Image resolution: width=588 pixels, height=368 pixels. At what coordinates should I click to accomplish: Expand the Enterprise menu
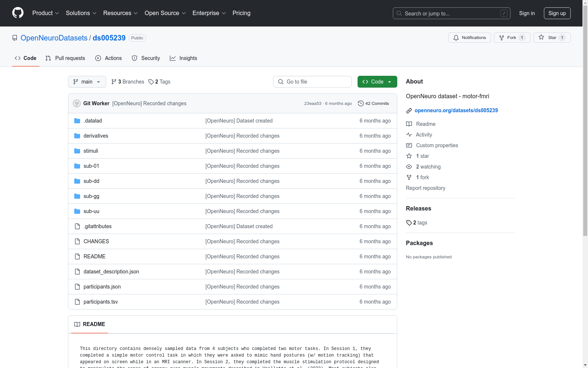coord(209,13)
